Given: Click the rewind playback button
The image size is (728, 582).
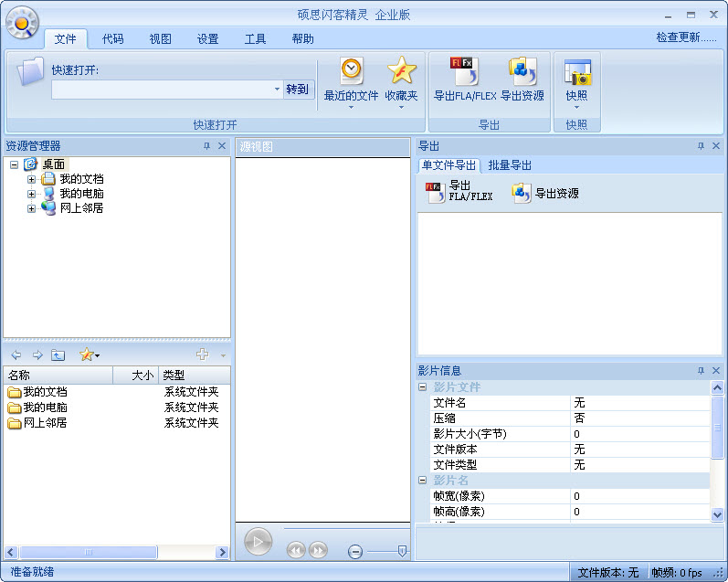Looking at the screenshot, I should [x=296, y=550].
